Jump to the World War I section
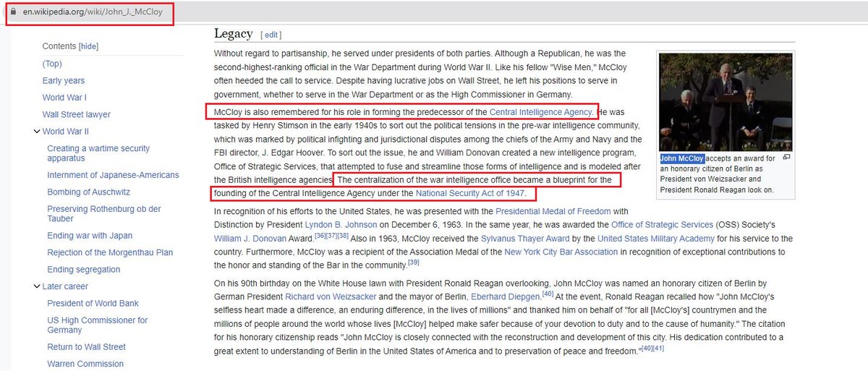 [64, 98]
